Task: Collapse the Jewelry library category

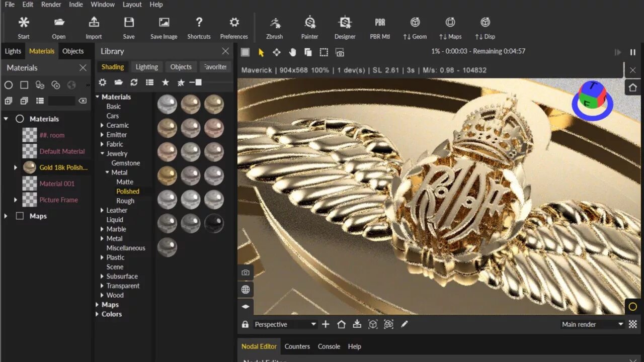Action: 102,154
